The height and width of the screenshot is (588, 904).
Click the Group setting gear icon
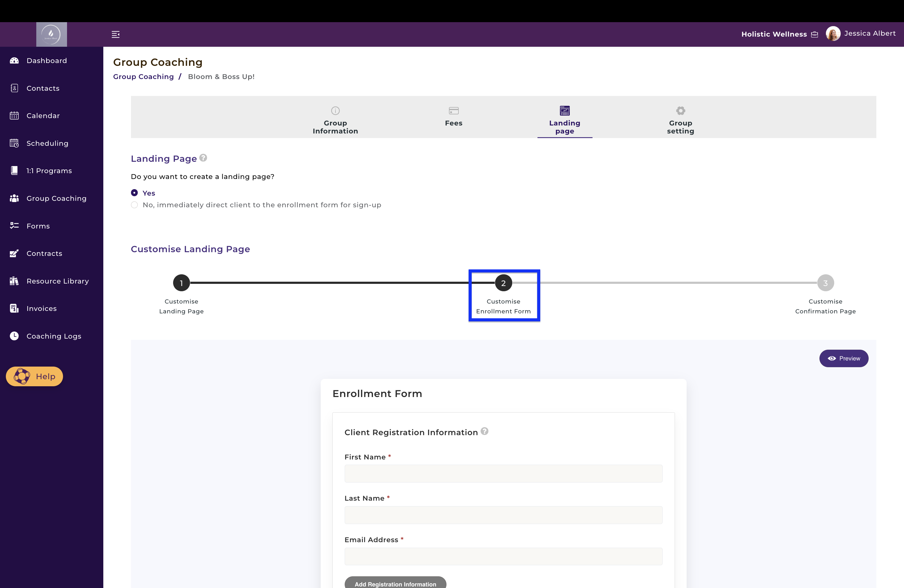[680, 110]
